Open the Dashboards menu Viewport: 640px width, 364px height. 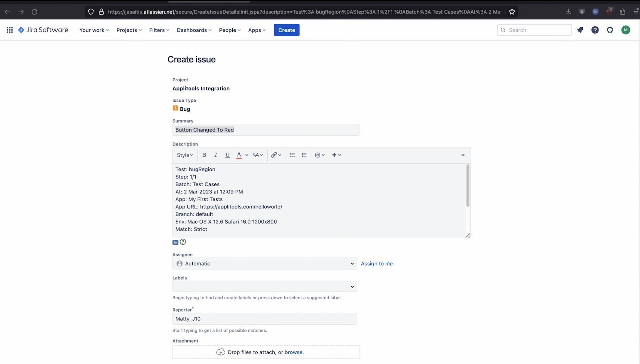click(x=194, y=30)
